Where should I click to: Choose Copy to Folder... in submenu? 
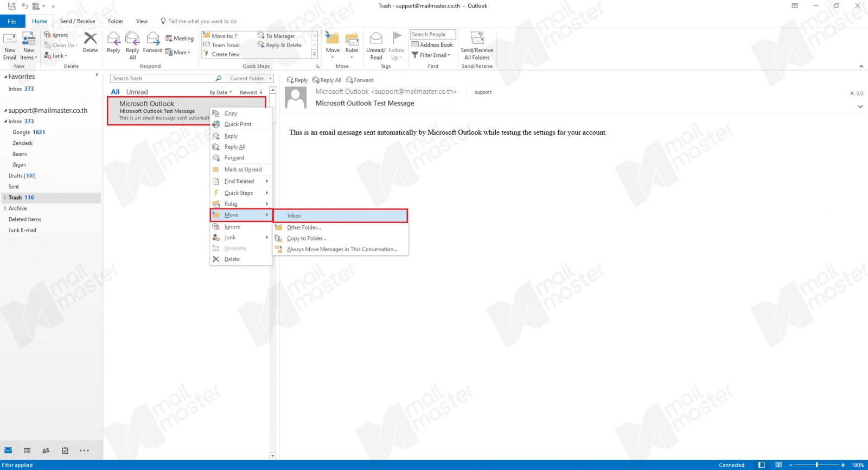click(x=340, y=238)
